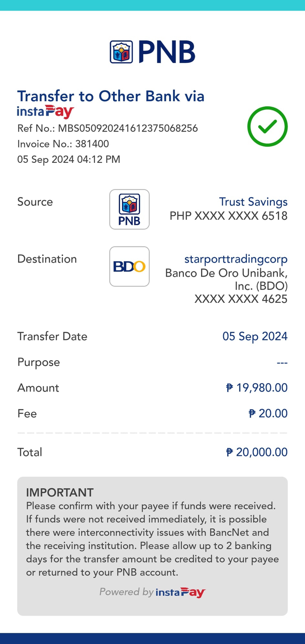This screenshot has height=644, width=305.
Task: Click the Transfer to Other Bank via title
Action: (x=111, y=96)
